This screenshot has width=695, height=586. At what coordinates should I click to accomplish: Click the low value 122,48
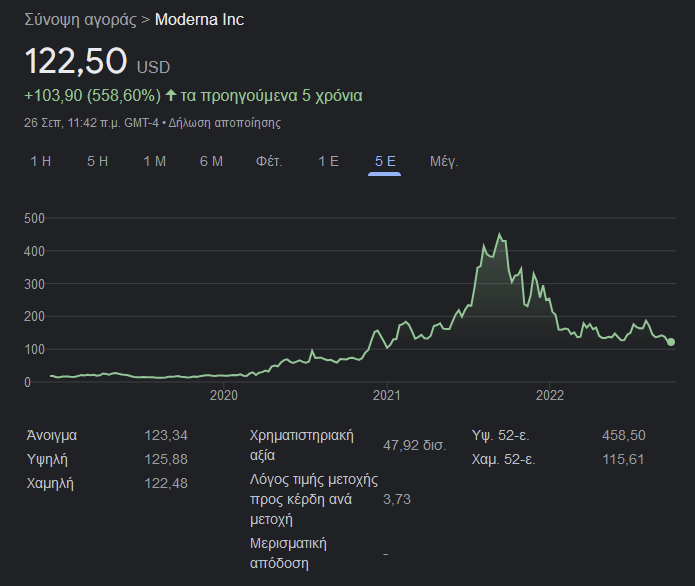coord(166,483)
